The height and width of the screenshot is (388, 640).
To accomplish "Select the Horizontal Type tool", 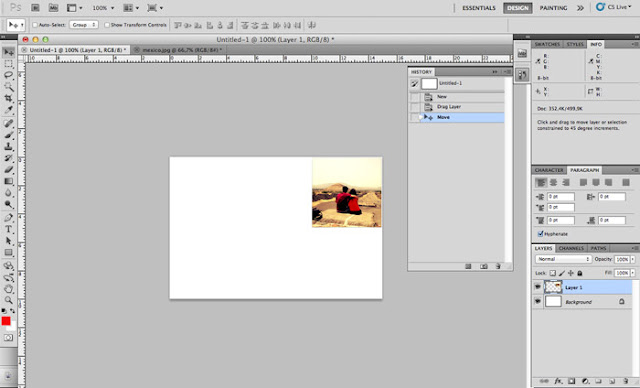I will point(9,229).
